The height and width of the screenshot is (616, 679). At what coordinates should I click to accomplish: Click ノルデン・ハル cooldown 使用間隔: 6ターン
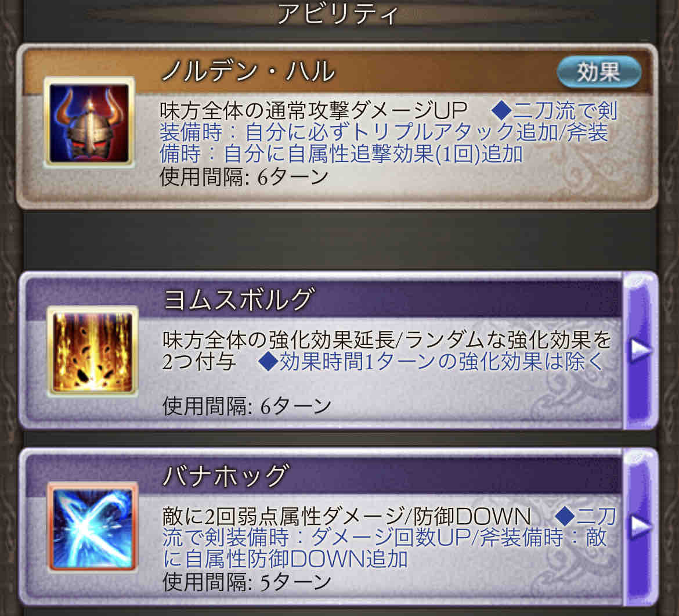244,176
